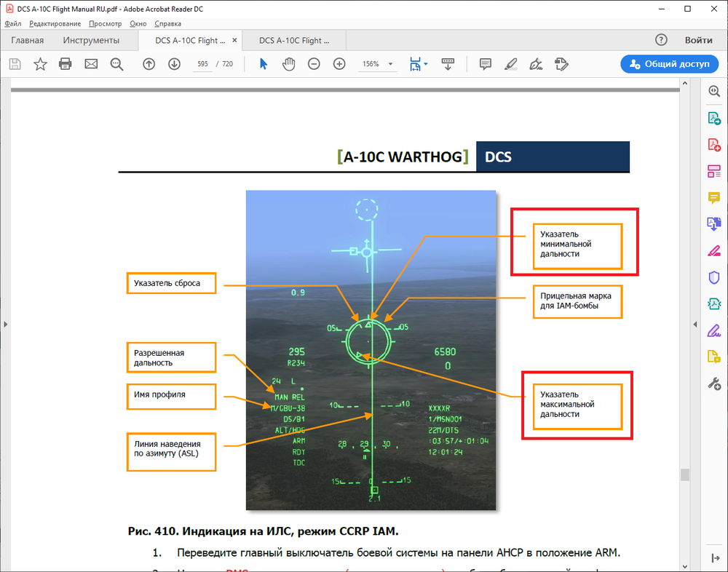Hide the right pane with the side arrow
728x572 pixels.
[x=695, y=324]
